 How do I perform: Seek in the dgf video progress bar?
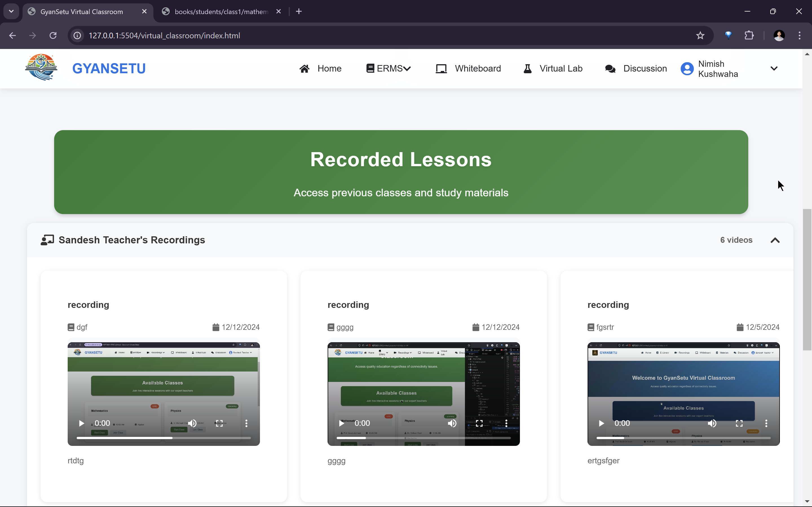(x=164, y=438)
